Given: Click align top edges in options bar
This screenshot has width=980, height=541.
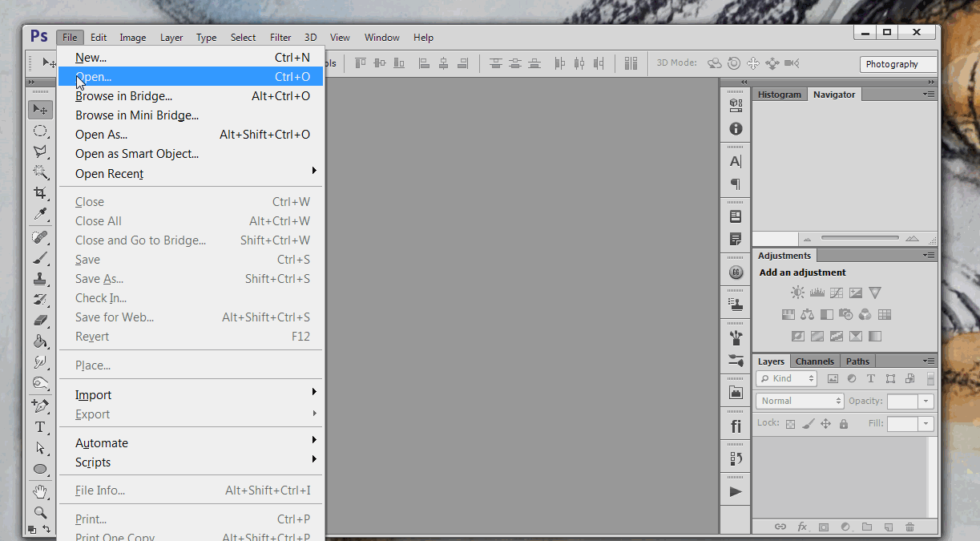Looking at the screenshot, I should point(361,63).
